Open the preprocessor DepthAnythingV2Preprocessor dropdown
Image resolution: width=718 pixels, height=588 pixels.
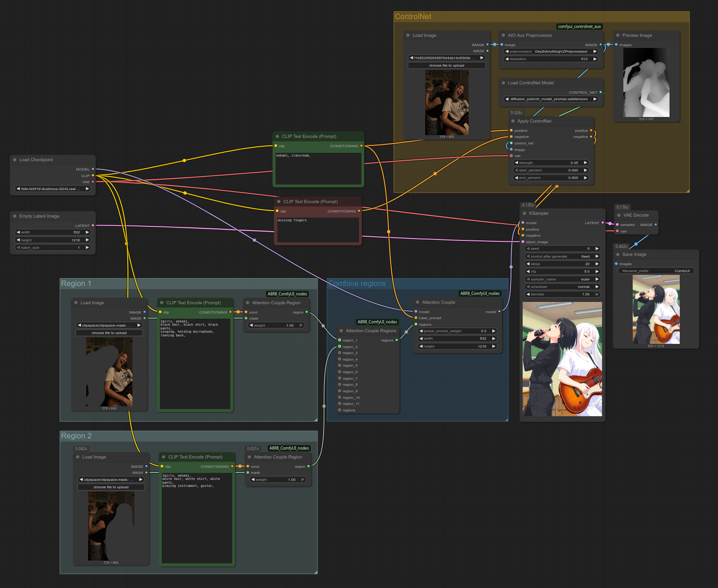tap(551, 52)
